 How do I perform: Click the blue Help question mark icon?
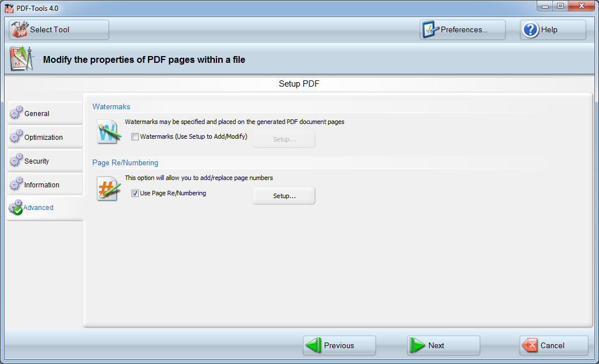(531, 29)
